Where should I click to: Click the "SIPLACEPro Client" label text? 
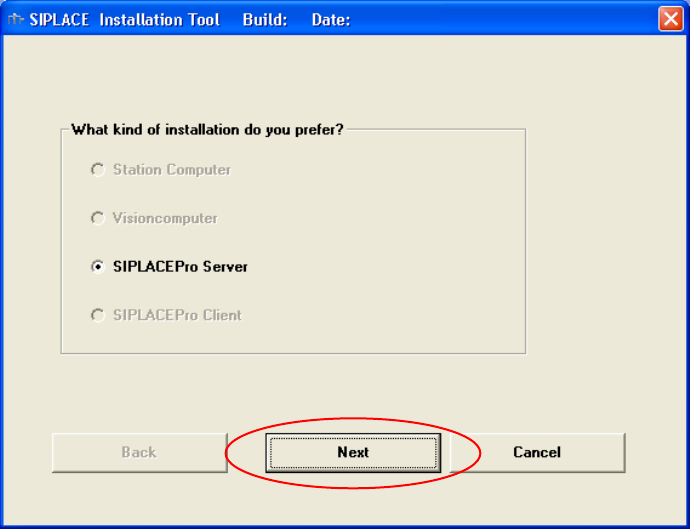[x=177, y=315]
